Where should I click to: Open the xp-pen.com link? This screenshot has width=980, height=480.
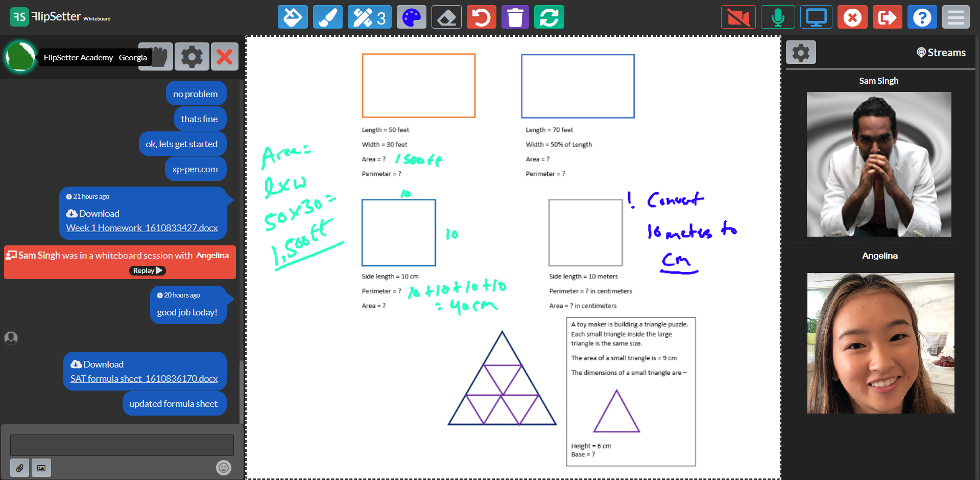[195, 169]
